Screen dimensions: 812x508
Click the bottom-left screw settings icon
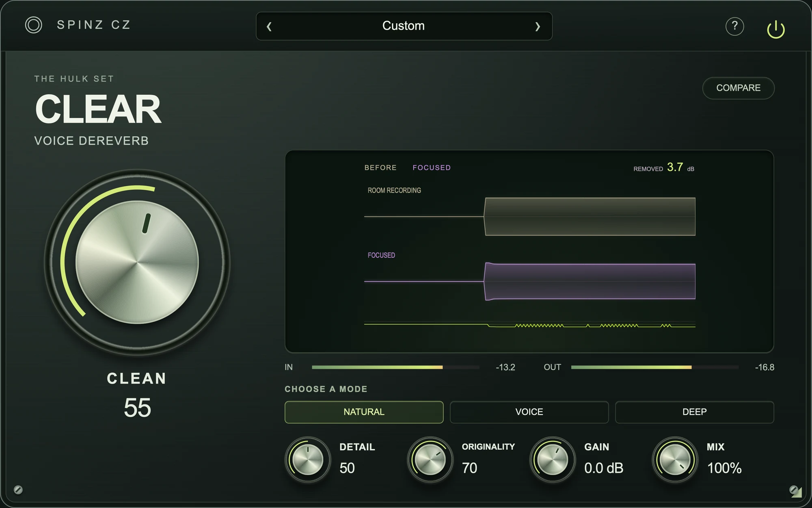tap(18, 490)
